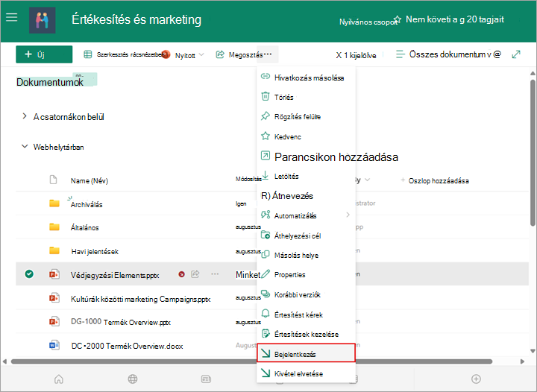The width and height of the screenshot is (537, 392).
Task: Click the link icon beside Hivatkozás másolása
Action: pos(266,76)
